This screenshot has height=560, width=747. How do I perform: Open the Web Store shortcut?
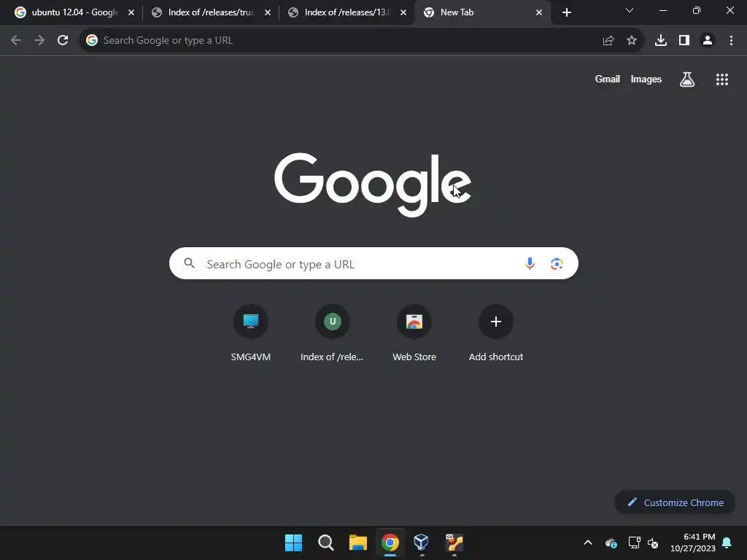(x=414, y=333)
